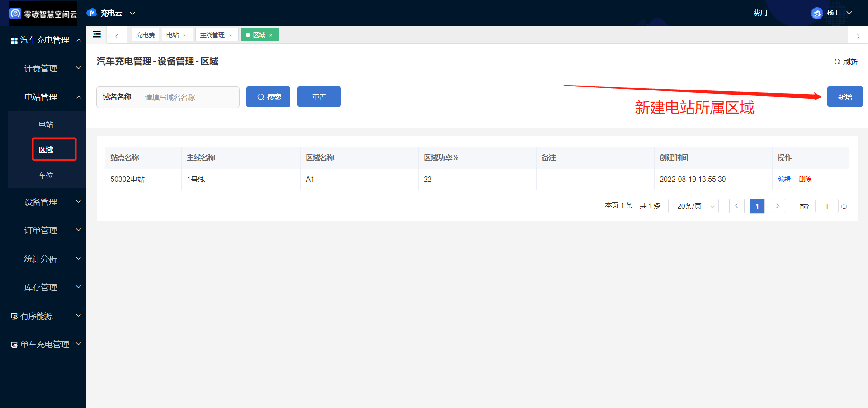Viewport: 868px width, 408px height.
Task: Toggle the sidebar collapse hamburger icon
Action: 97,34
